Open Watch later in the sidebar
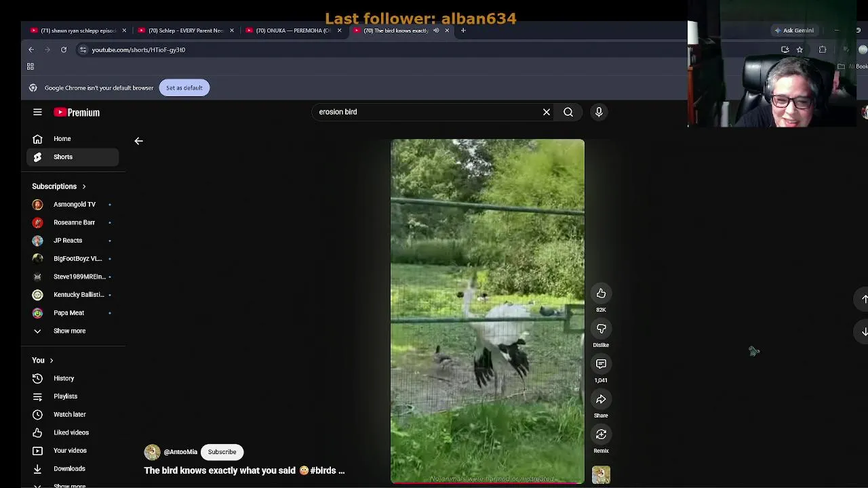Viewport: 868px width, 488px height. 73,415
